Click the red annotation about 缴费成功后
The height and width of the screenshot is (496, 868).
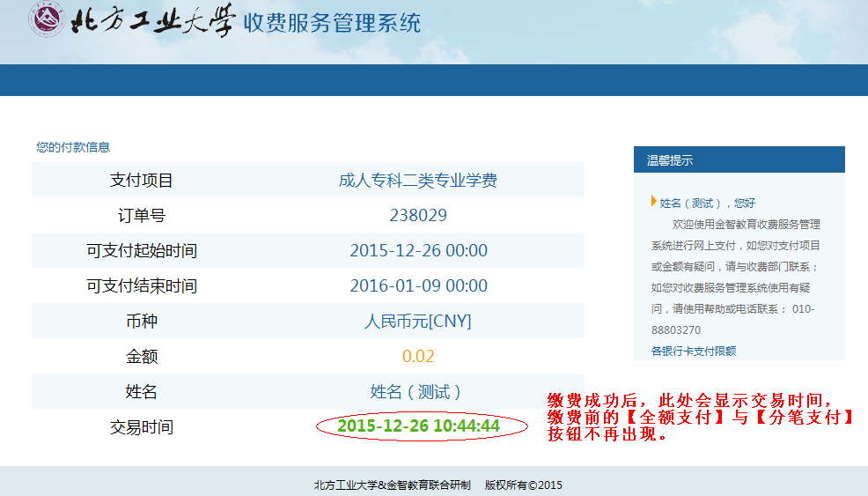pos(702,417)
